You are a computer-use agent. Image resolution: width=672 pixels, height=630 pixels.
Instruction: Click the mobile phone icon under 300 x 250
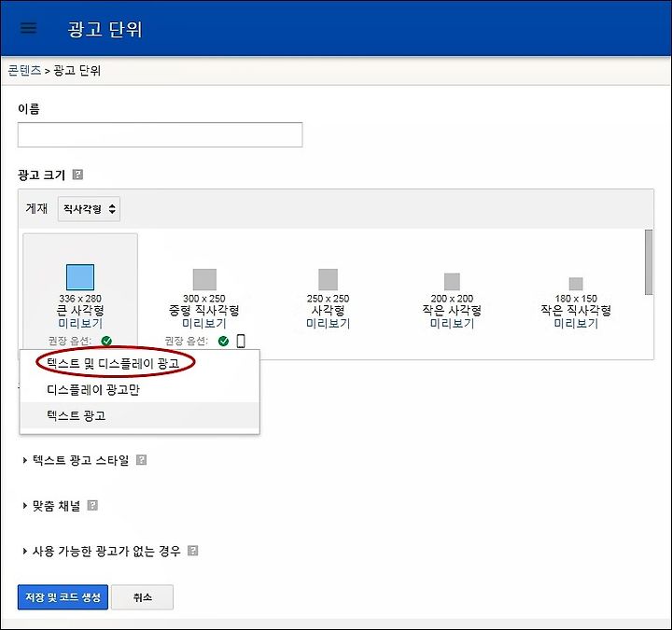[241, 341]
